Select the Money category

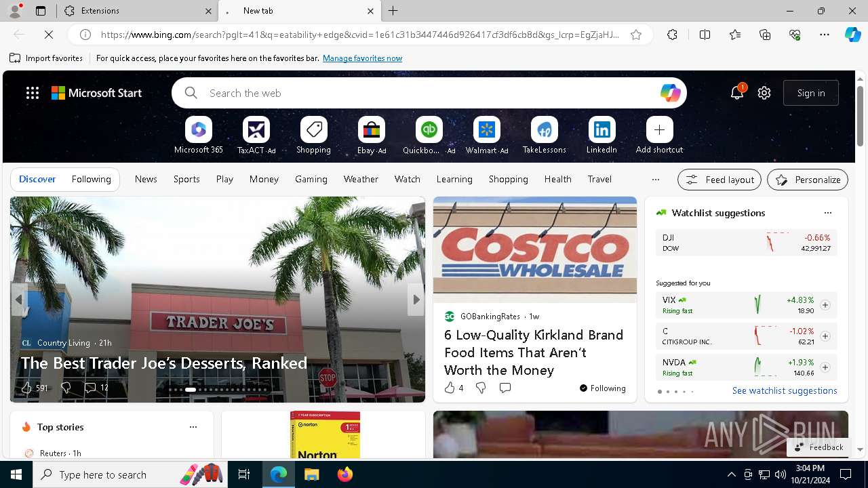click(264, 179)
